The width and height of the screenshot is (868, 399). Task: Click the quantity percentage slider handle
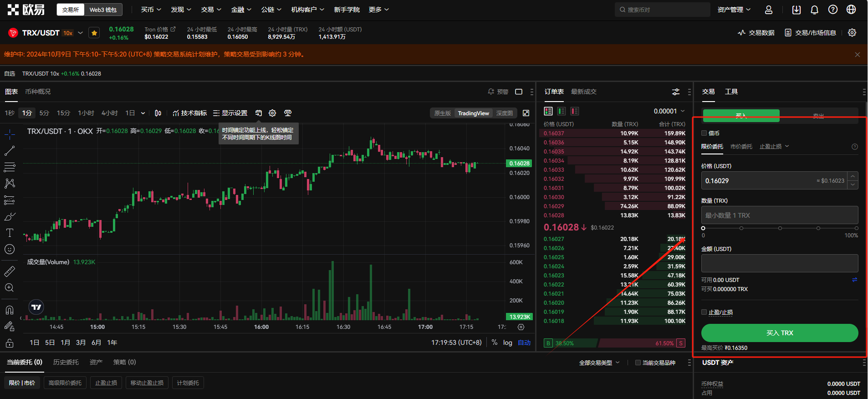(x=703, y=228)
